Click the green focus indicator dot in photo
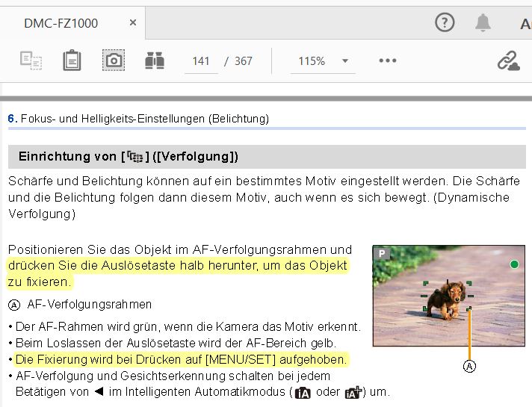 [514, 264]
